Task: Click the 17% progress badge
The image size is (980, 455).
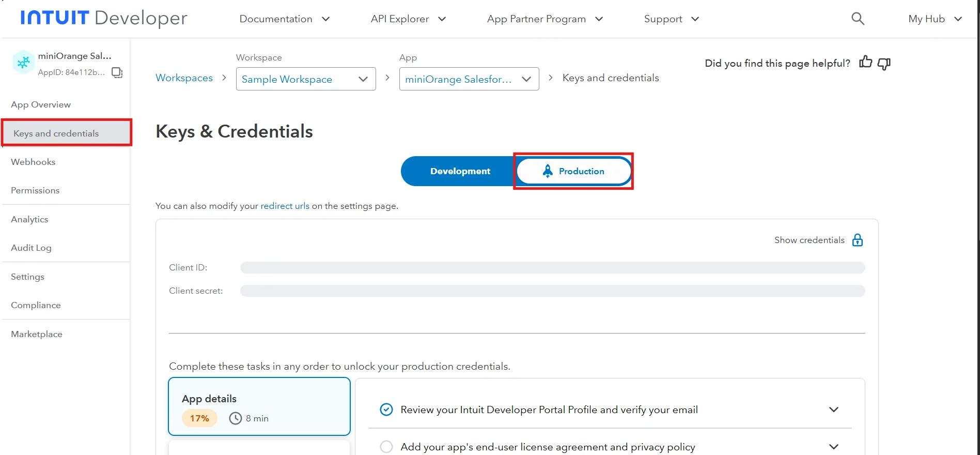Action: pyautogui.click(x=199, y=418)
